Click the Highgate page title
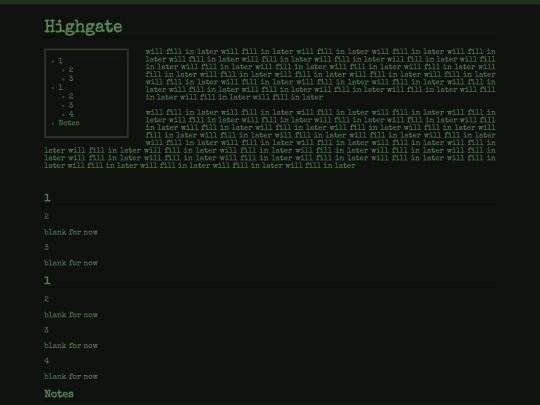 click(83, 27)
